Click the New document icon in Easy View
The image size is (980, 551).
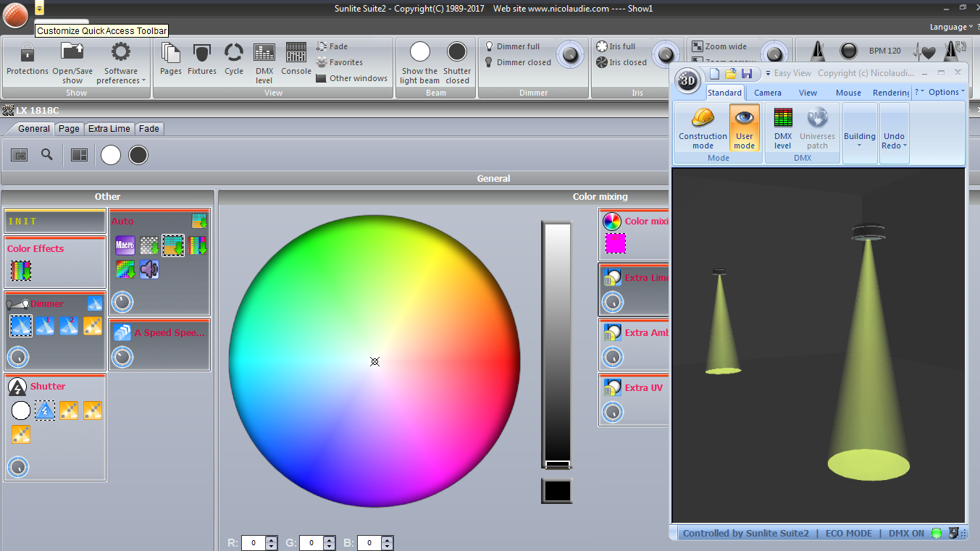click(714, 73)
